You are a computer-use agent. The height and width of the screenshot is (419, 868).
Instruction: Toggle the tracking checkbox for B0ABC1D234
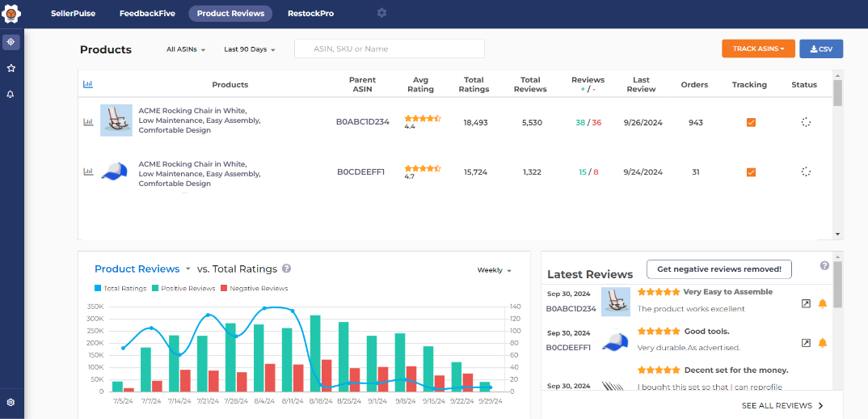[751, 122]
